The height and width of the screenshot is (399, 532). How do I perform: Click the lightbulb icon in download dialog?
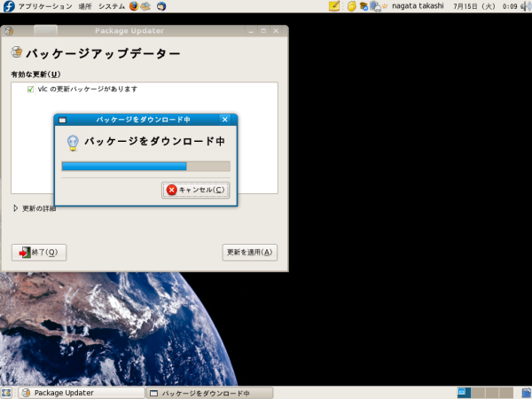[73, 143]
